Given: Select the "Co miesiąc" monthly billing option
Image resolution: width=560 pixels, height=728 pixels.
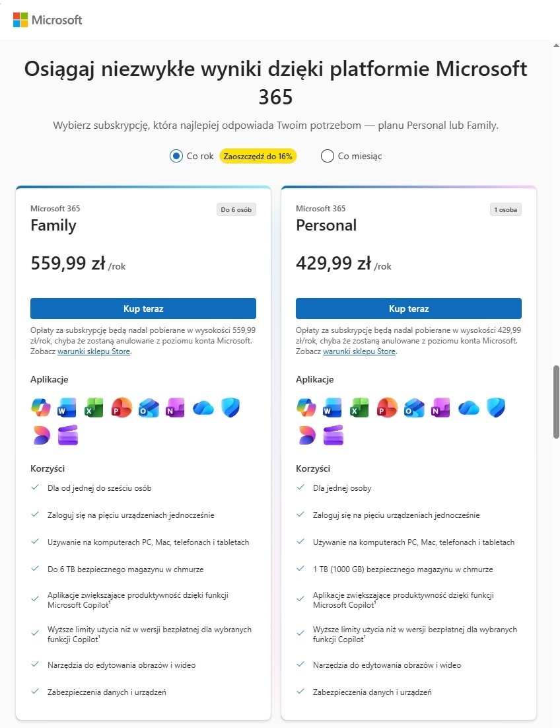Looking at the screenshot, I should pyautogui.click(x=327, y=157).
